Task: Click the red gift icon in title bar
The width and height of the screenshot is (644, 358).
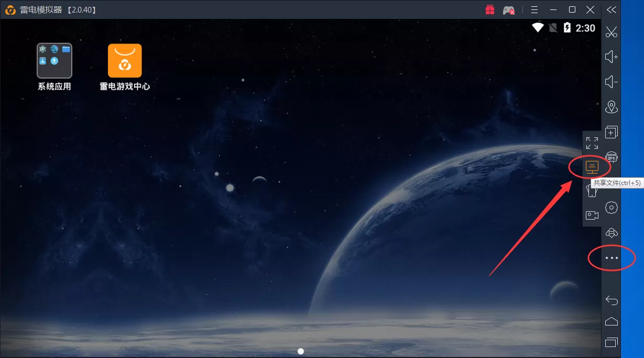Action: [x=490, y=9]
